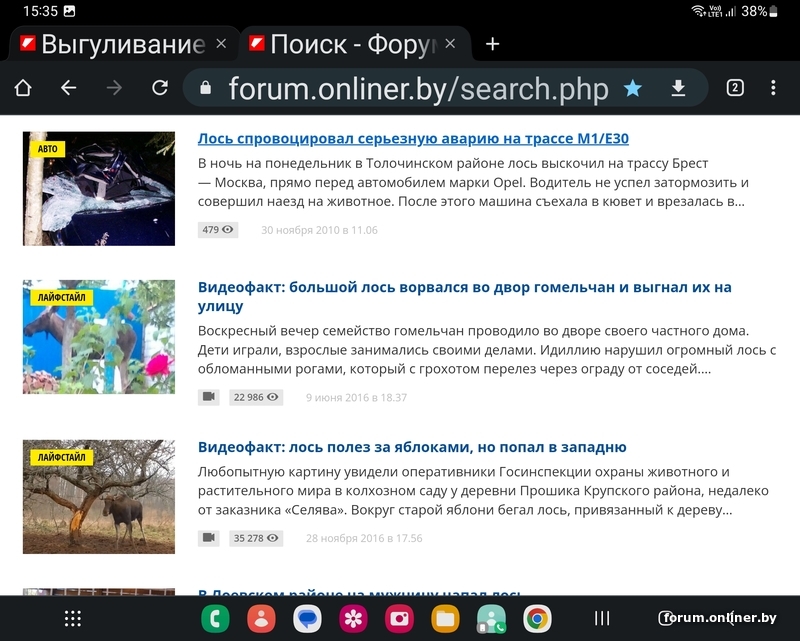Tap the 22 986 views counter

pyautogui.click(x=256, y=397)
